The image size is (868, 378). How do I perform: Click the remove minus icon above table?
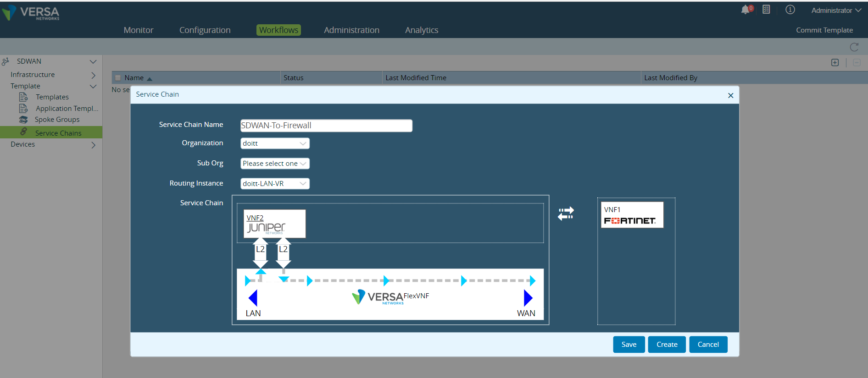[857, 62]
